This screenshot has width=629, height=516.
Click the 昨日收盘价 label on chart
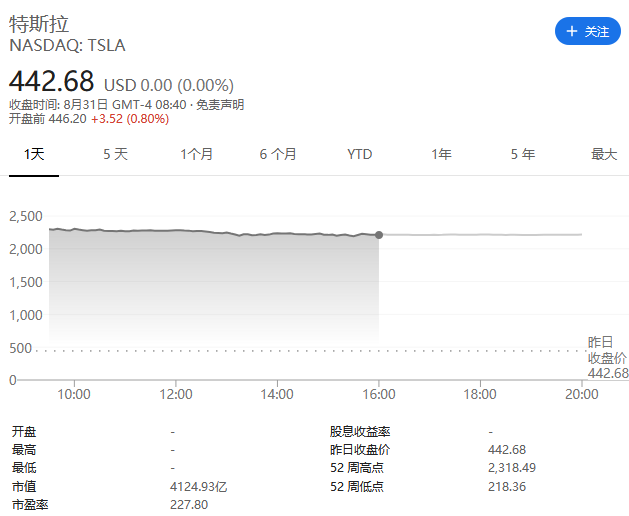coord(607,351)
